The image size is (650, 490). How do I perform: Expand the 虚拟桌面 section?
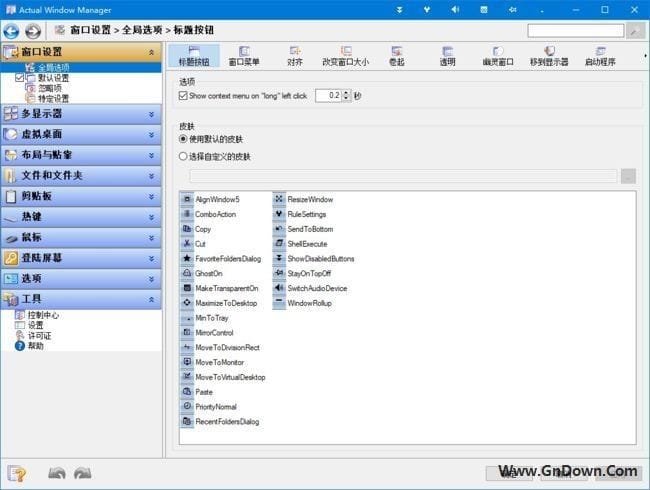coord(151,135)
